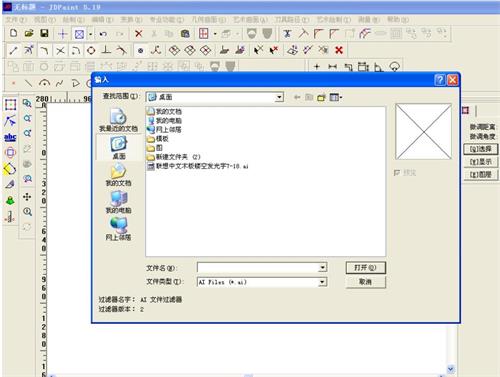This screenshot has width=500, height=377.
Task: Click the draw line tool icon
Action: pos(29,83)
